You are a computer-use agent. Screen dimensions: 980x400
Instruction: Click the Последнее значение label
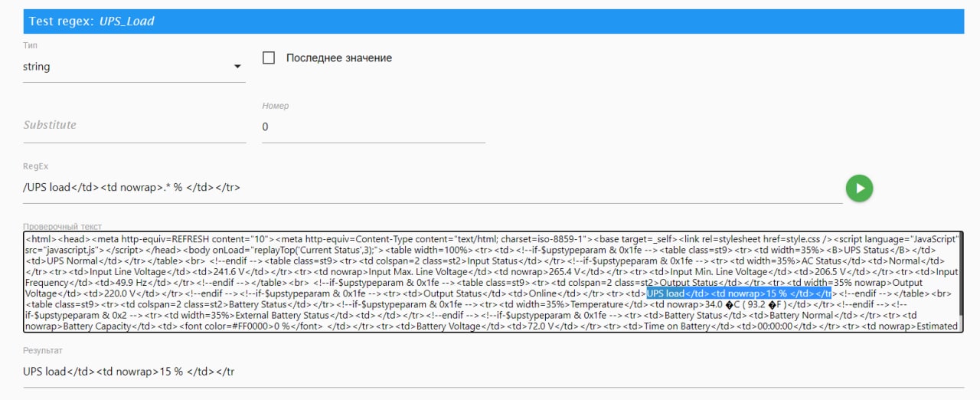(339, 58)
